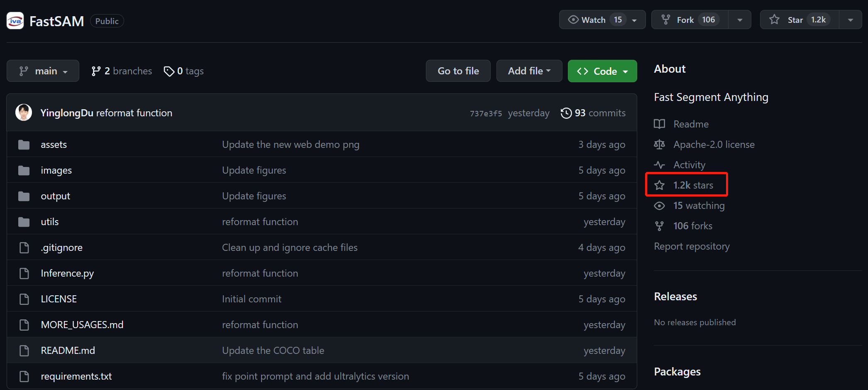Open the Packages section heading
The image size is (868, 390).
pos(677,372)
